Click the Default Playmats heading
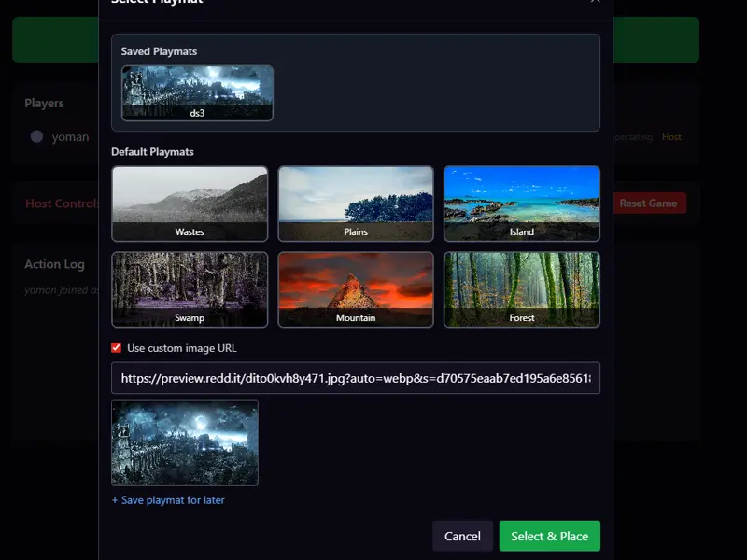The width and height of the screenshot is (747, 560). click(152, 152)
